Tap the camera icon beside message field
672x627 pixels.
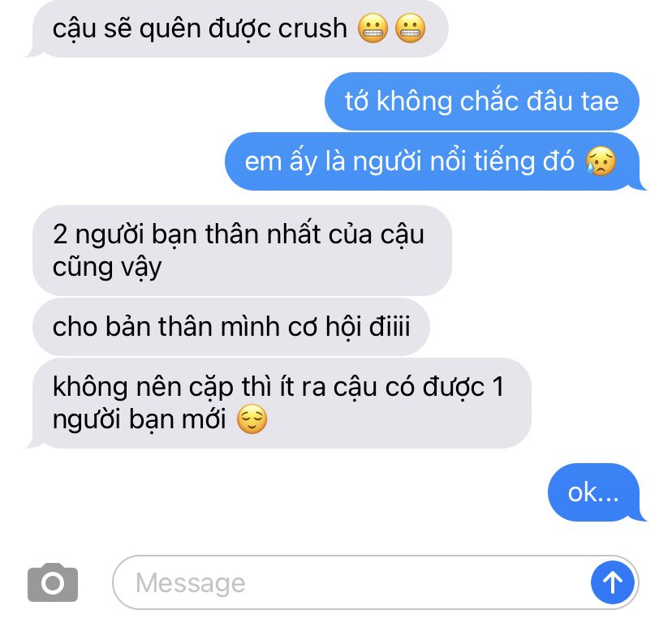click(x=53, y=582)
